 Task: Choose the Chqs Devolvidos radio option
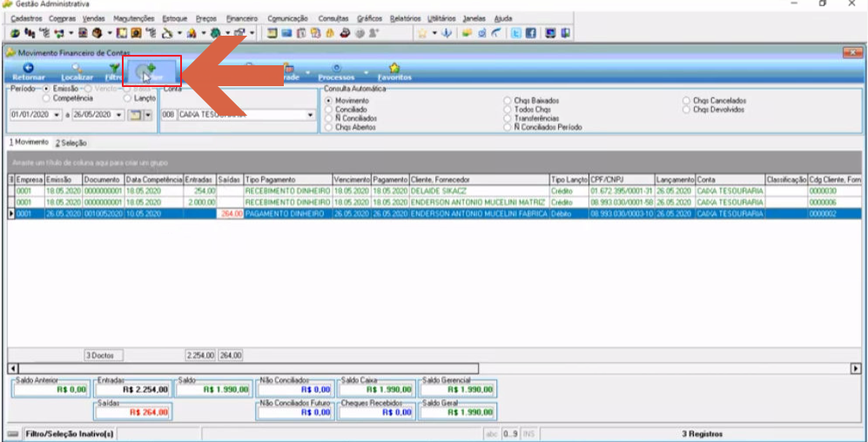686,110
